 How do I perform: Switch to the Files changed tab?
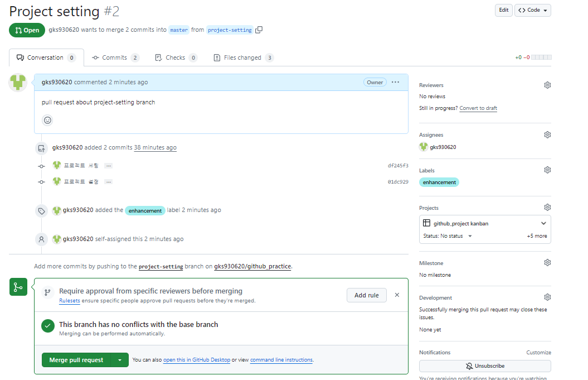click(243, 57)
